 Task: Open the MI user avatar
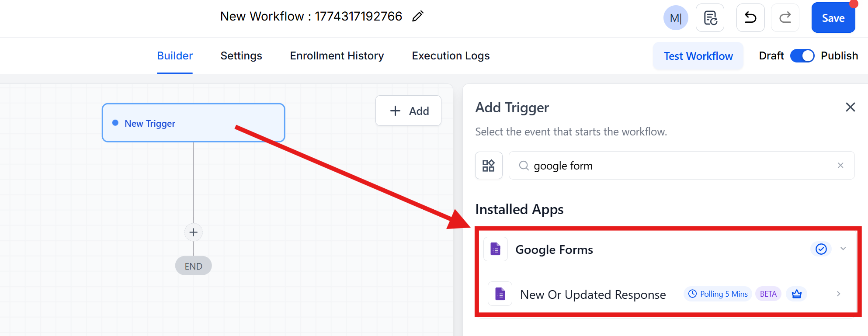point(676,18)
